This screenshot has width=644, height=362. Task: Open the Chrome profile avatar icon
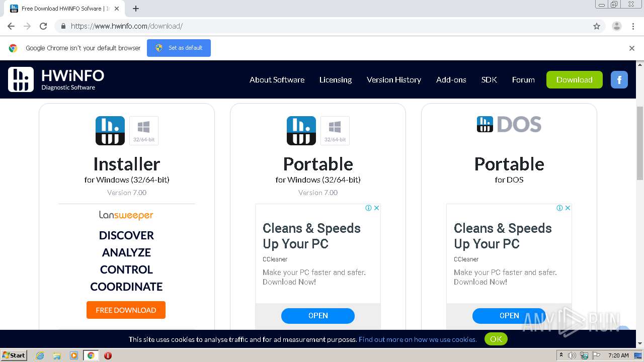coord(617,26)
